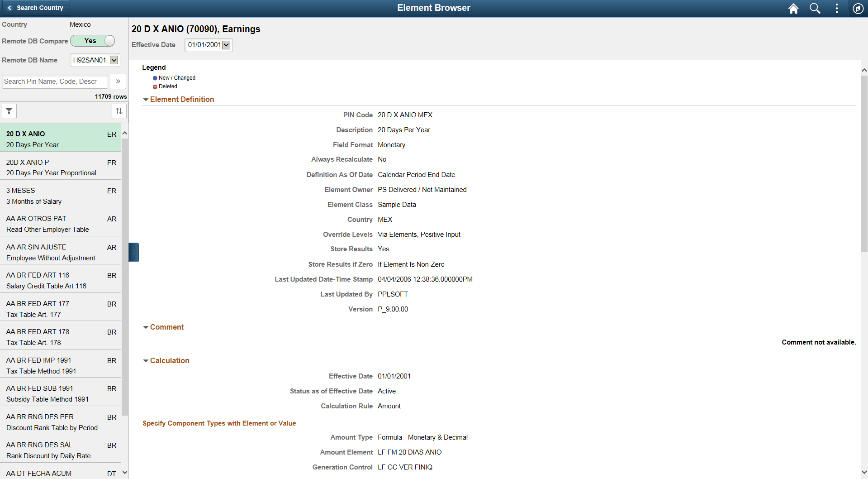Click the Search Country header link
This screenshot has width=868, height=479.
click(40, 8)
